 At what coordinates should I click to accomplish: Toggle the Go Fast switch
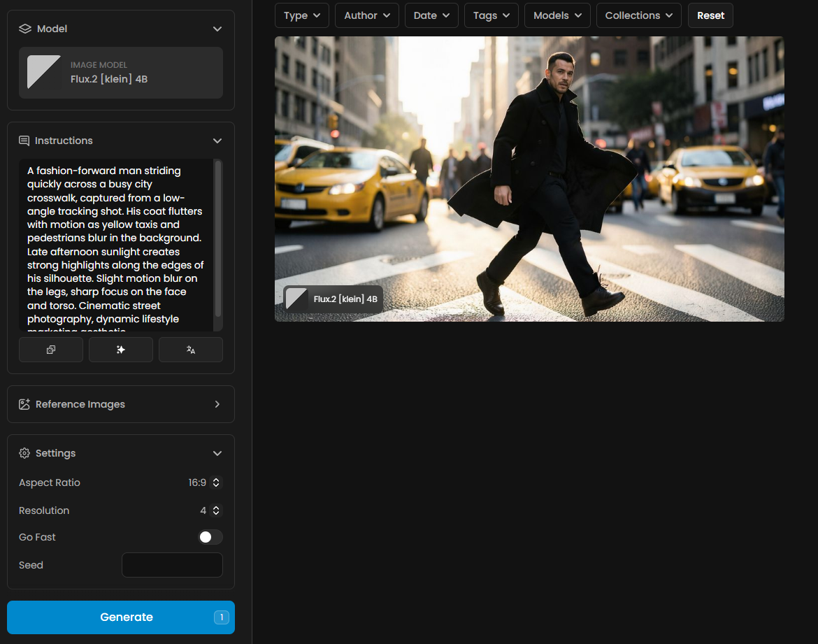tap(210, 537)
